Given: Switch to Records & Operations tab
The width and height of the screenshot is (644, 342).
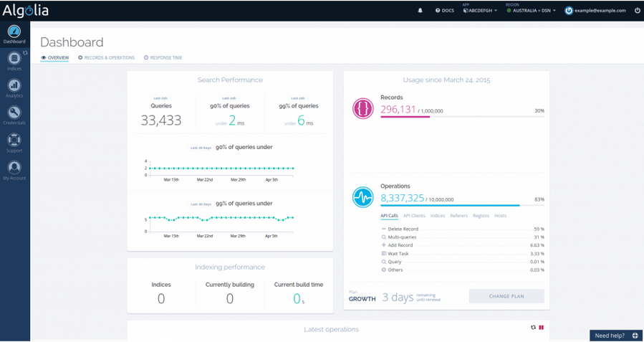Looking at the screenshot, I should 107,57.
